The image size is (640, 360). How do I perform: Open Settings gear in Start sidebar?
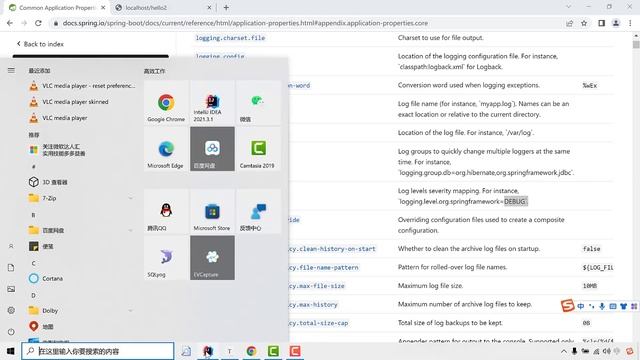(x=11, y=310)
